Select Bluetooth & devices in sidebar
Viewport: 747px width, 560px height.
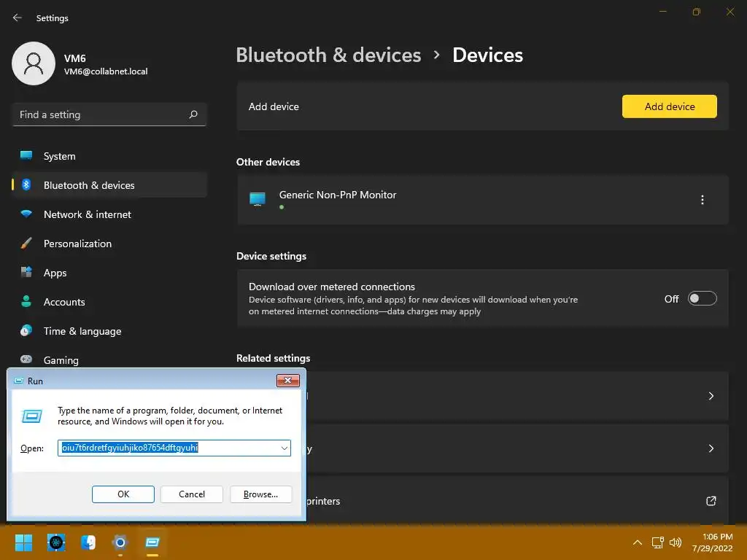click(109, 185)
